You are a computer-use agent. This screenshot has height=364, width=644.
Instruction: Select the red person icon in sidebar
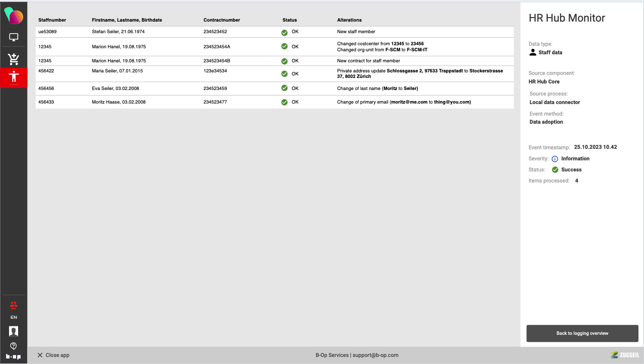pyautogui.click(x=14, y=77)
